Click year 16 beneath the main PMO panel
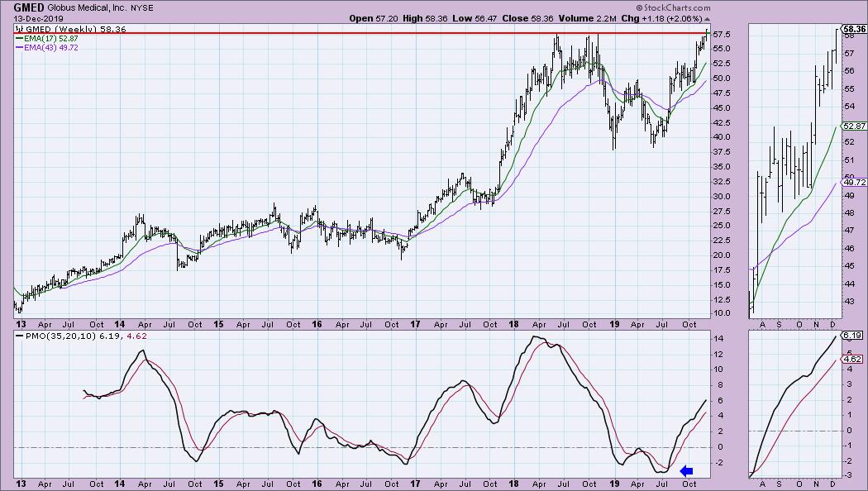Viewport: 868px width, 491px height. (x=317, y=484)
